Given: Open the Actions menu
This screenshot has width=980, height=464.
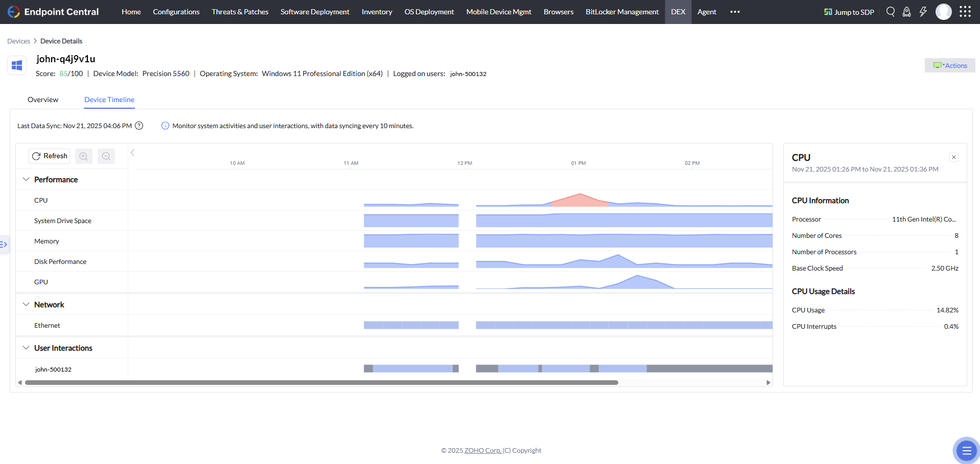Looking at the screenshot, I should [x=950, y=65].
